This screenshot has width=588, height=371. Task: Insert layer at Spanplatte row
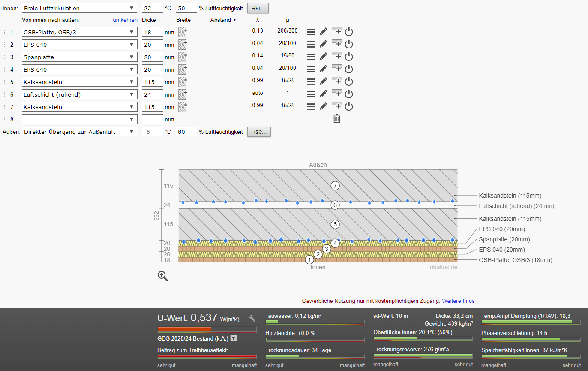(x=336, y=56)
